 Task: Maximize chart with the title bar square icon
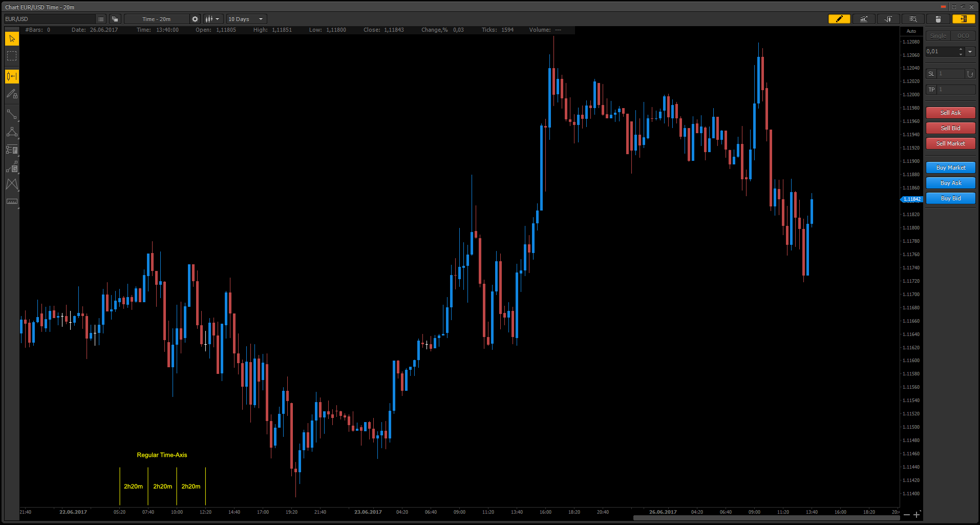coord(954,7)
